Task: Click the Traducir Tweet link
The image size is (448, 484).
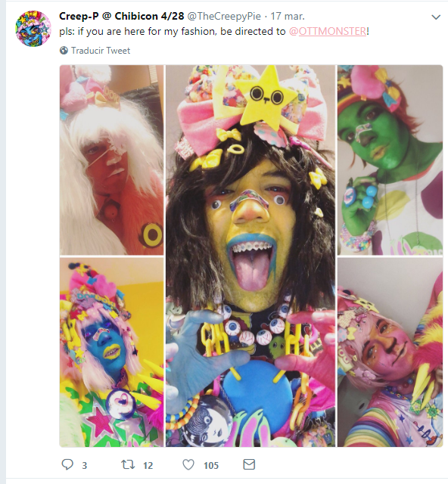Action: pyautogui.click(x=101, y=51)
